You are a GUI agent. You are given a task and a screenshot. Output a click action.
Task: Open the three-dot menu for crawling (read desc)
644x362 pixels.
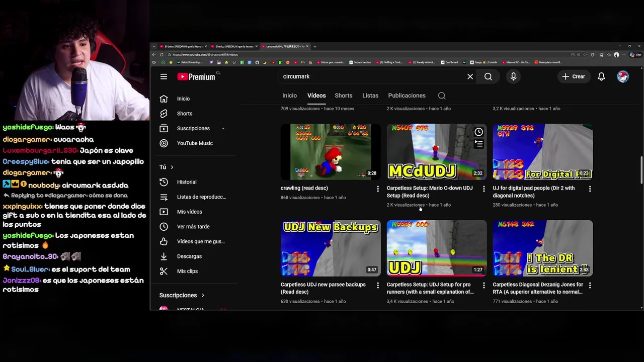(378, 189)
